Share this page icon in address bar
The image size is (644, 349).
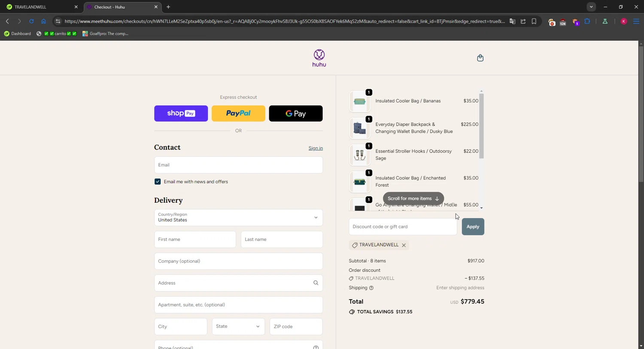[523, 21]
